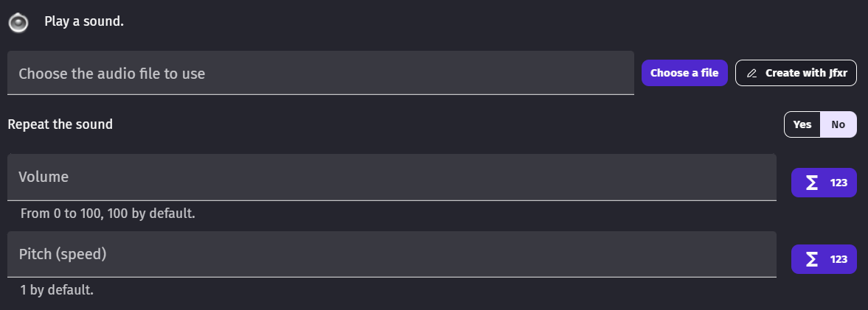This screenshot has width=868, height=310.
Task: Click the Play a sound. action title
Action: coord(84,21)
